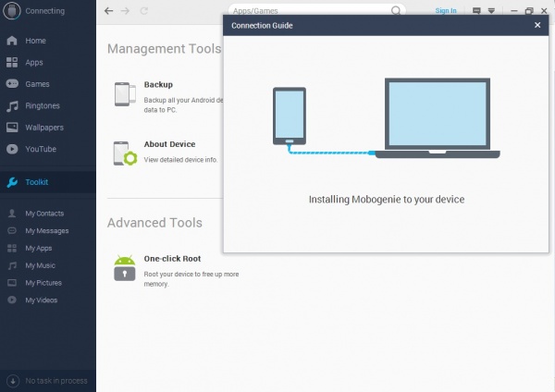Screen dimensions: 555x392
Task: Click the Management Tools heading
Action: click(x=165, y=48)
